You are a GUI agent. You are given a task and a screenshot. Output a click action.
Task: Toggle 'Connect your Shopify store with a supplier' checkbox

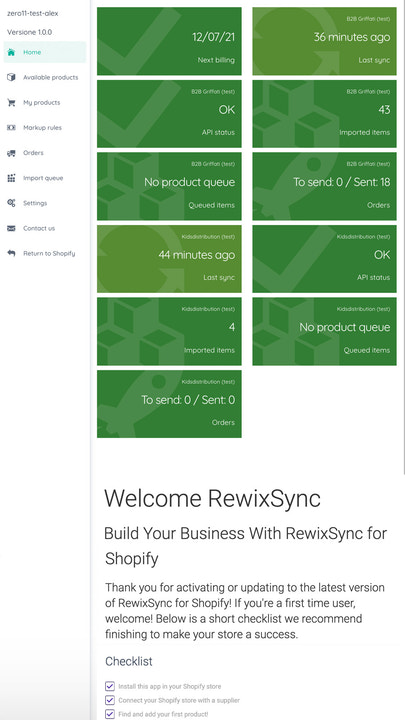pos(110,700)
